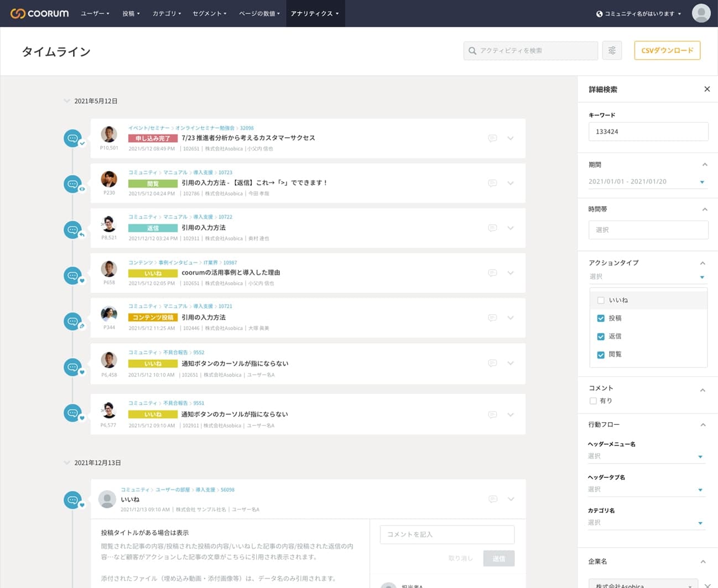Toggle the コメント 有り checkbox
Screen dimensions: 718x588
(x=593, y=401)
